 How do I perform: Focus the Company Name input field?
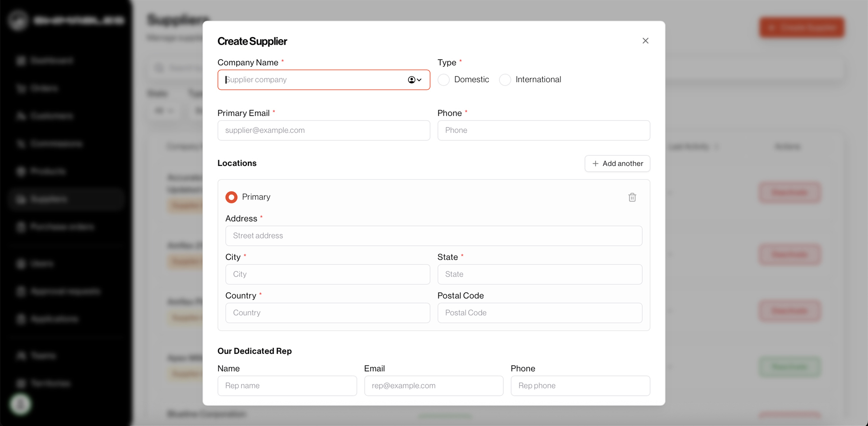tap(324, 80)
